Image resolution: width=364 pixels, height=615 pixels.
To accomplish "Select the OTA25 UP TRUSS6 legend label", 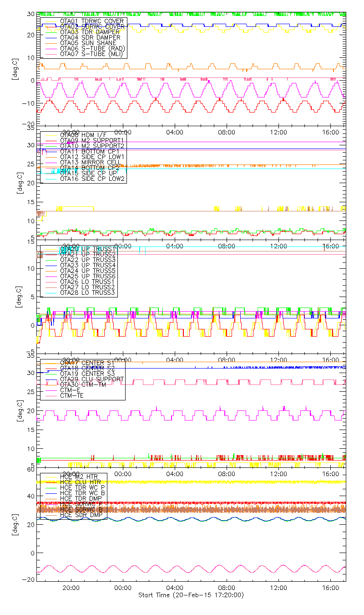I will [x=88, y=276].
